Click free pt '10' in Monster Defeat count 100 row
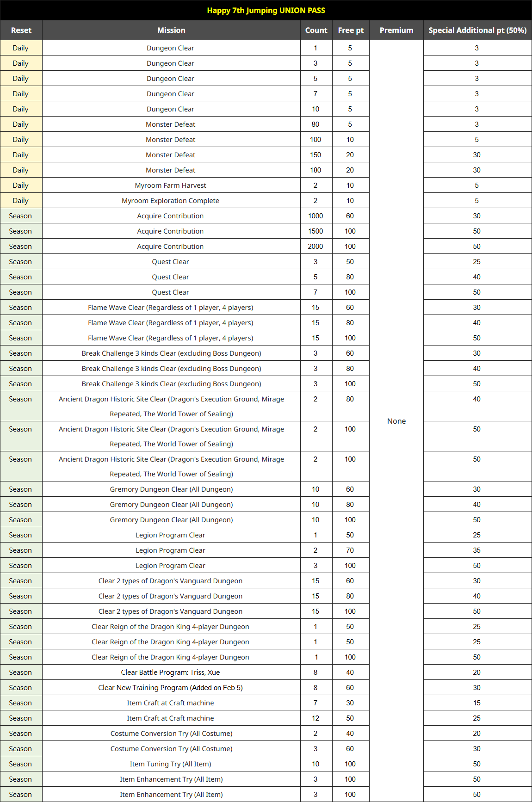The width and height of the screenshot is (532, 802). 350,140
